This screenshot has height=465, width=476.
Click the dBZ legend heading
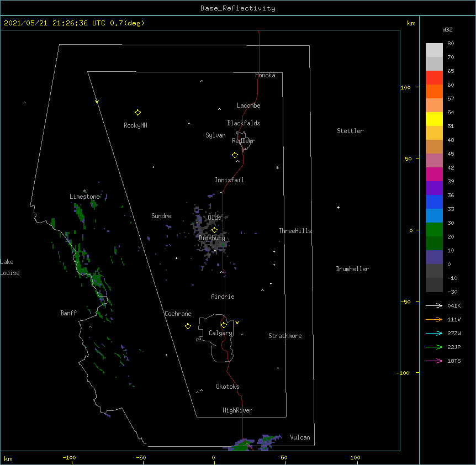447,30
